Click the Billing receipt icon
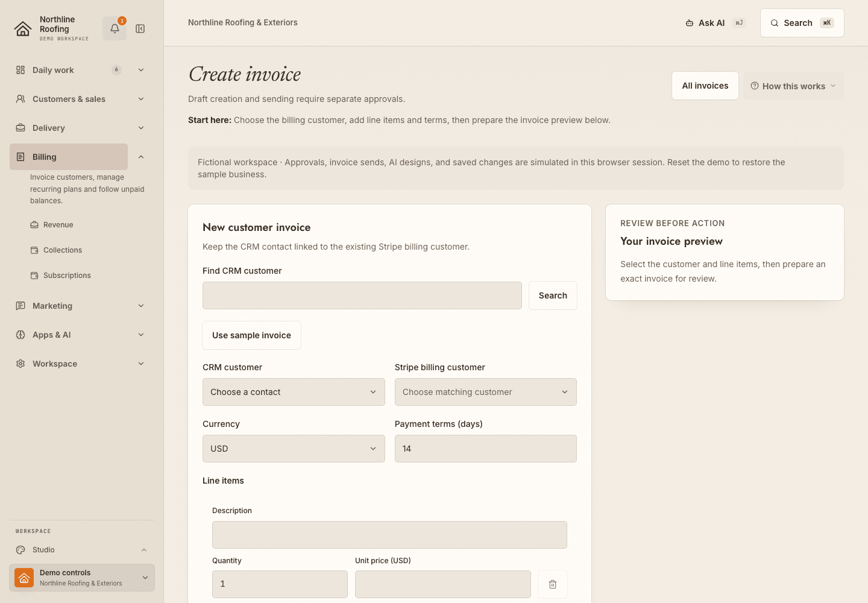 [x=20, y=157]
